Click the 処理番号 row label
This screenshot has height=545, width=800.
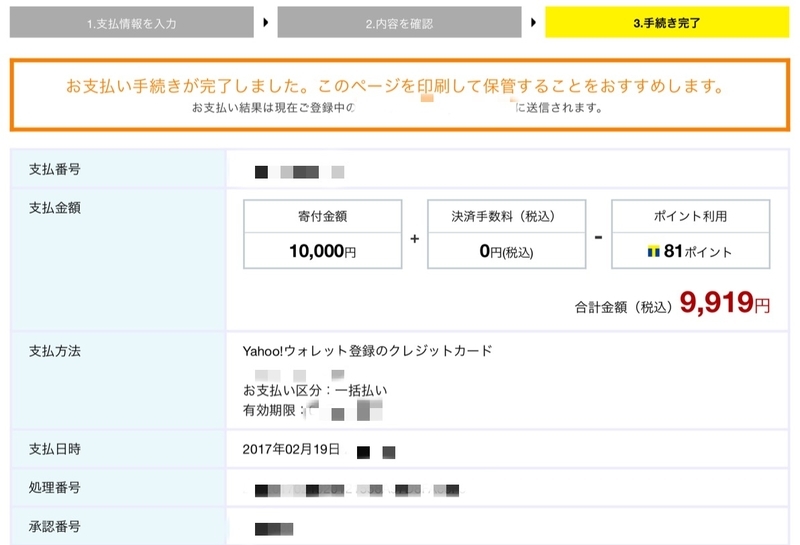pyautogui.click(x=55, y=487)
